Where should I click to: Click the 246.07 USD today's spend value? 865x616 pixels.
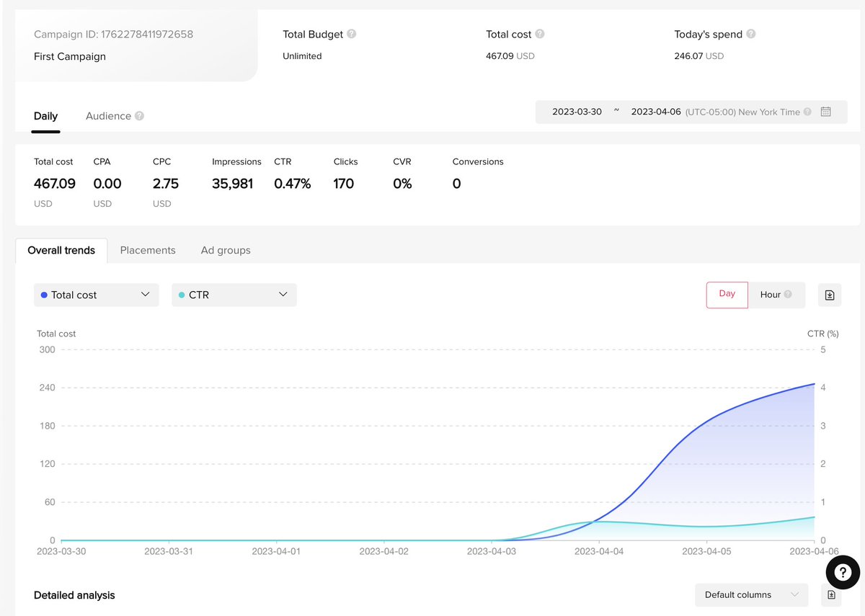(699, 56)
